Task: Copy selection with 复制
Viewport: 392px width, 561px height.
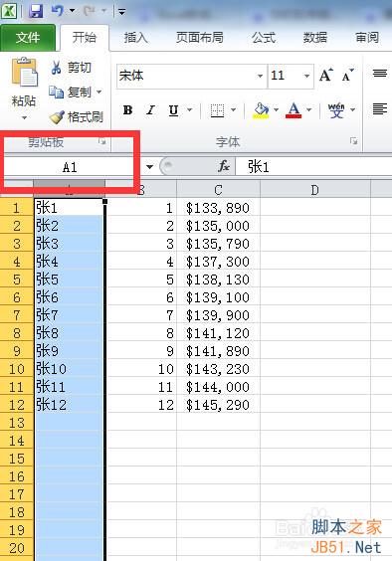Action: coord(71,92)
